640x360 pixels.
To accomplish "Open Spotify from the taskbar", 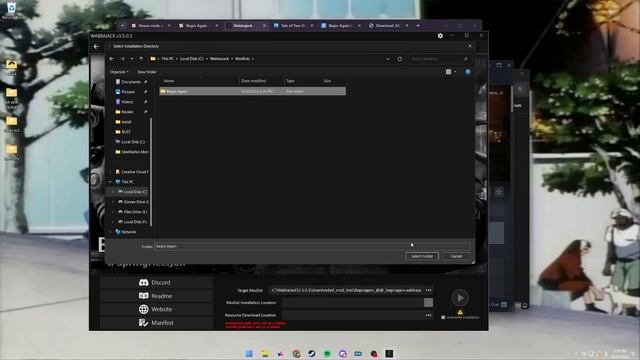I will pos(327,353).
